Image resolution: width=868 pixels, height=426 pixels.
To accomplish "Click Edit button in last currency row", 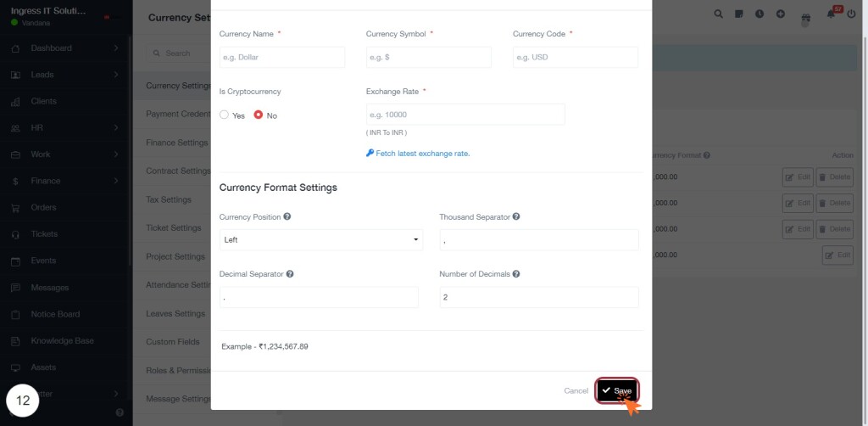I will 837,255.
